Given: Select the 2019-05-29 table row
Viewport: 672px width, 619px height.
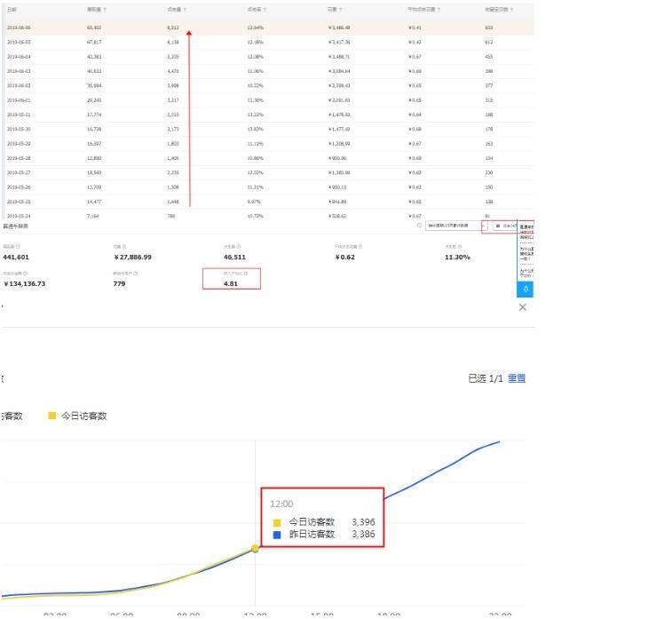Looking at the screenshot, I should pyautogui.click(x=268, y=144).
